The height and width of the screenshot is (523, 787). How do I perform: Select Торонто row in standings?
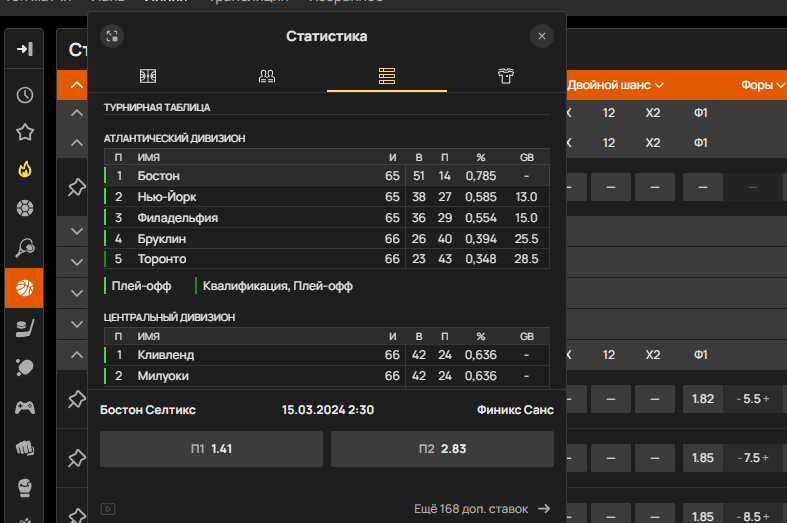point(327,259)
